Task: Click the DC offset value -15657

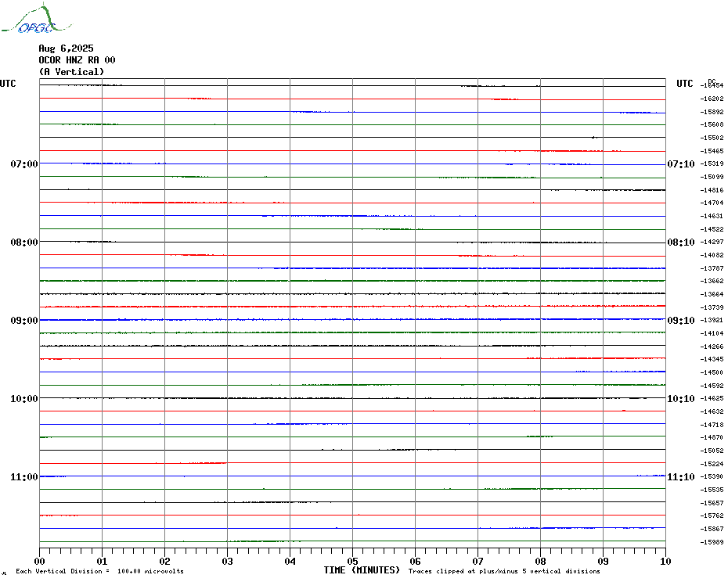Action: point(712,503)
